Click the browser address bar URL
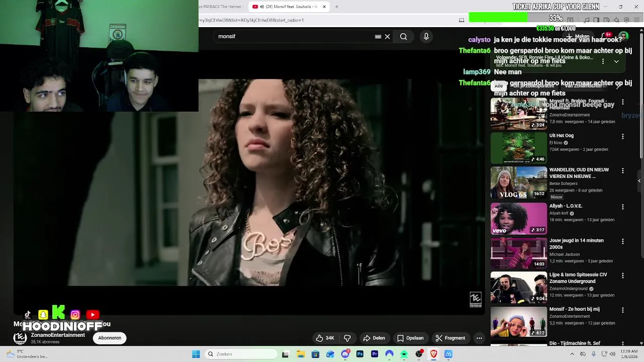The image size is (644, 362). tap(252, 20)
